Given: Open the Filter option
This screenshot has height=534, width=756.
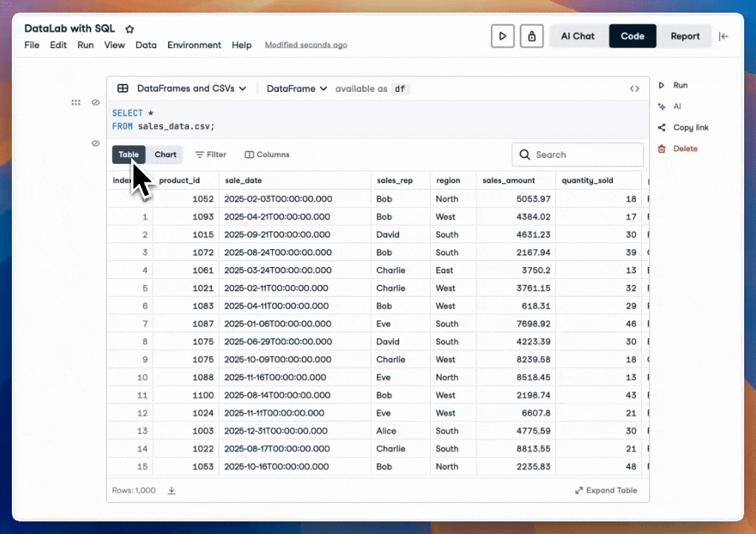Looking at the screenshot, I should click(x=210, y=154).
